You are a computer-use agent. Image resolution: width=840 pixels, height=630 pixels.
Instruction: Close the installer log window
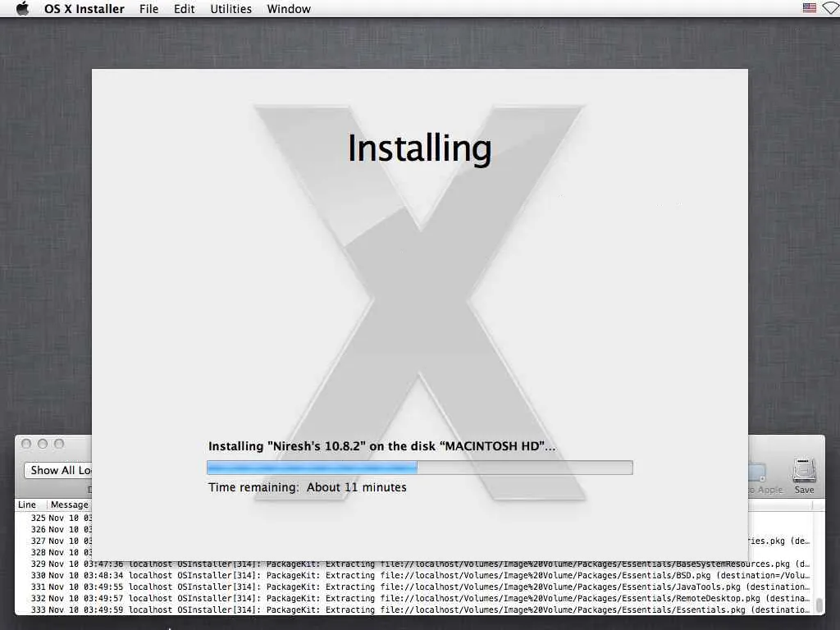click(x=26, y=444)
